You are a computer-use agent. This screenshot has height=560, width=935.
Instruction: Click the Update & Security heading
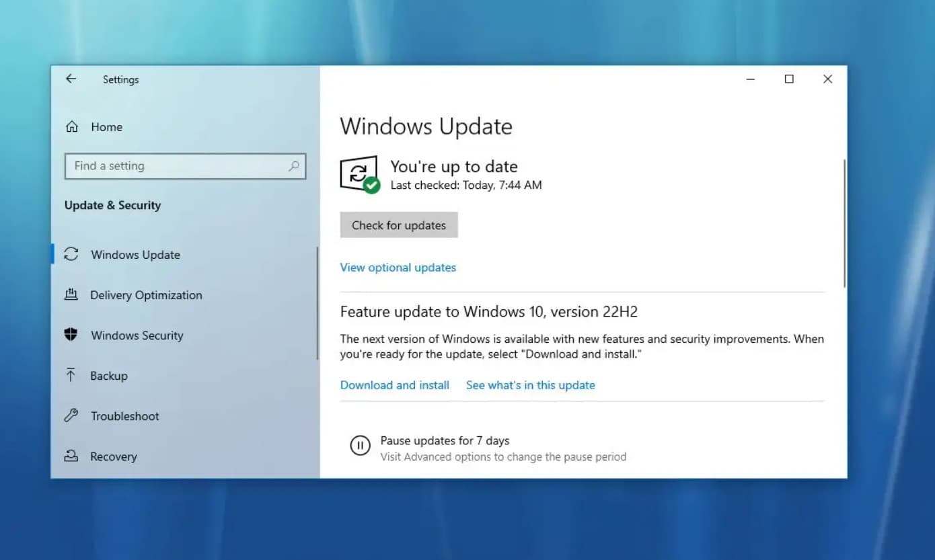tap(113, 206)
